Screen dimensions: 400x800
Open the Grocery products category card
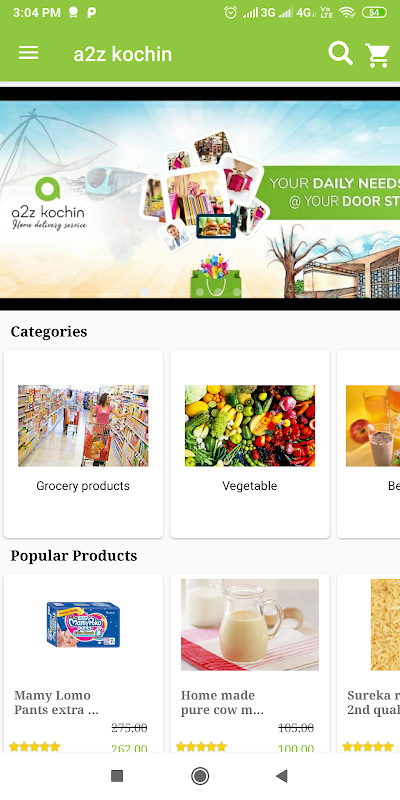click(x=83, y=443)
